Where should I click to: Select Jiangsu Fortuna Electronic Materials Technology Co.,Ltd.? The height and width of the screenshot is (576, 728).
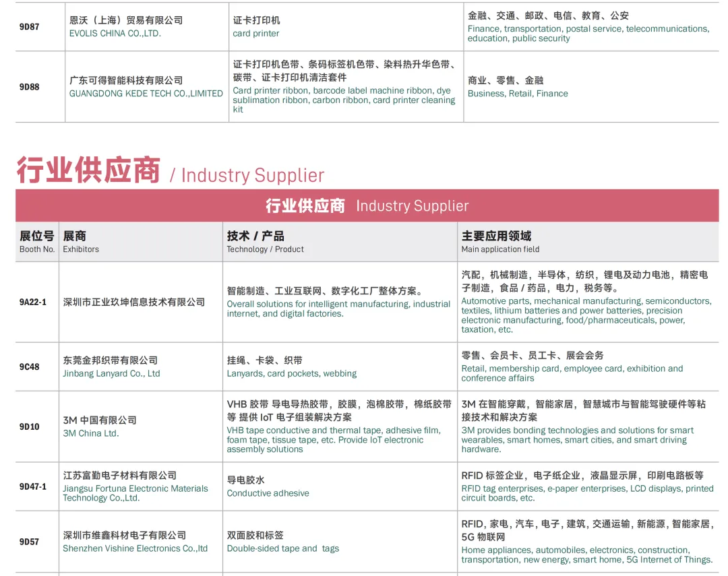tap(135, 493)
